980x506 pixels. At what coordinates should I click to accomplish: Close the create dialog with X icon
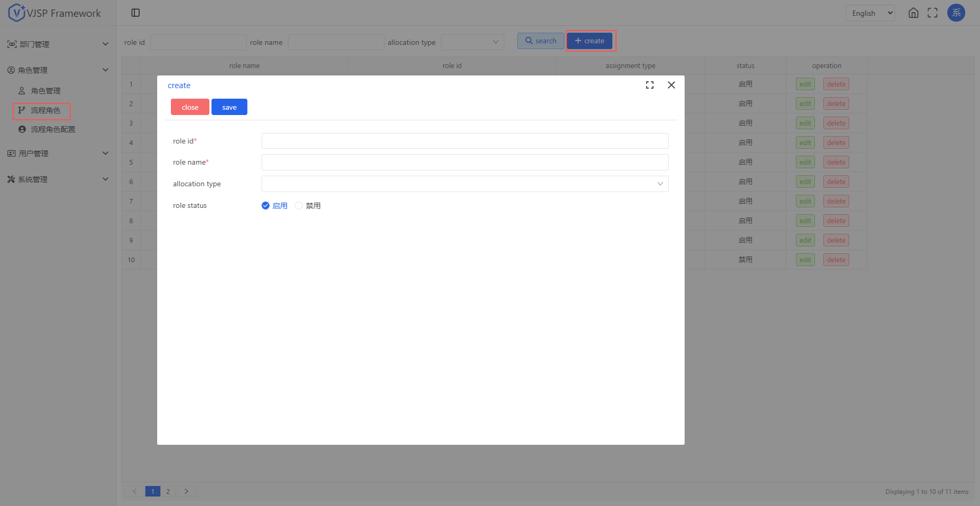(x=671, y=85)
